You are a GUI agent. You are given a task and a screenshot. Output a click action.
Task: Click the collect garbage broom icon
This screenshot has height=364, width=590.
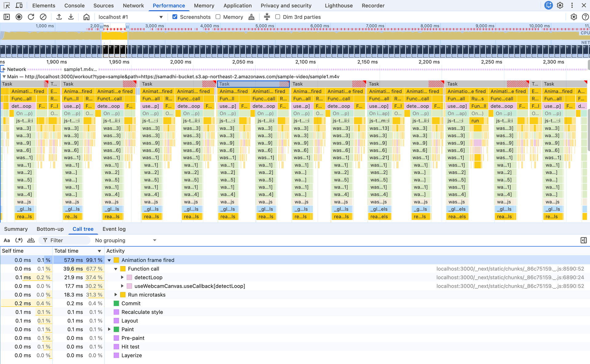(251, 17)
